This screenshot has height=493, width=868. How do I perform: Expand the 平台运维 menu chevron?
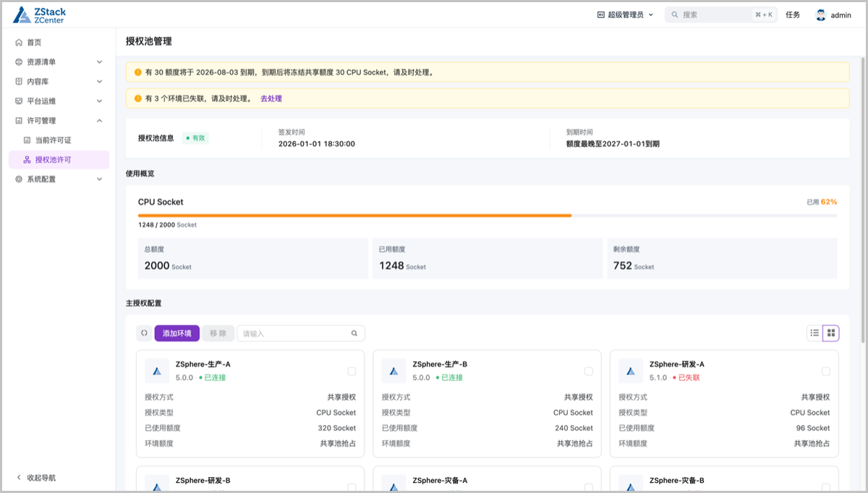(100, 101)
